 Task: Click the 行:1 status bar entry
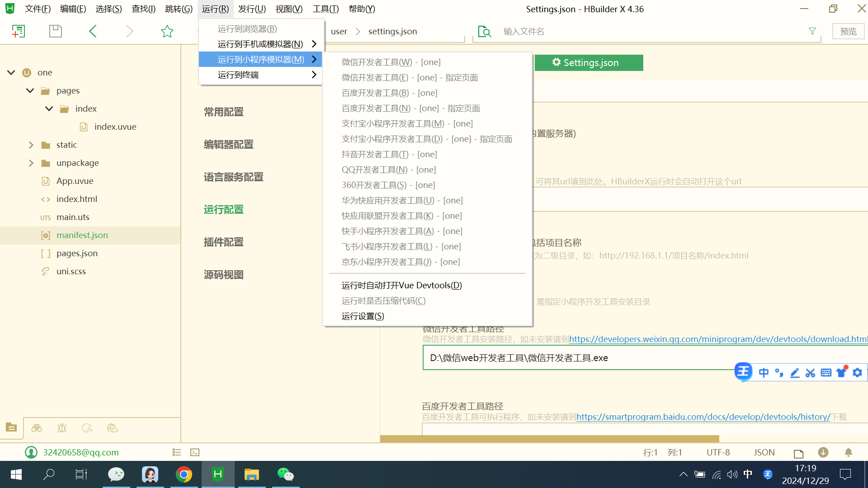650,452
